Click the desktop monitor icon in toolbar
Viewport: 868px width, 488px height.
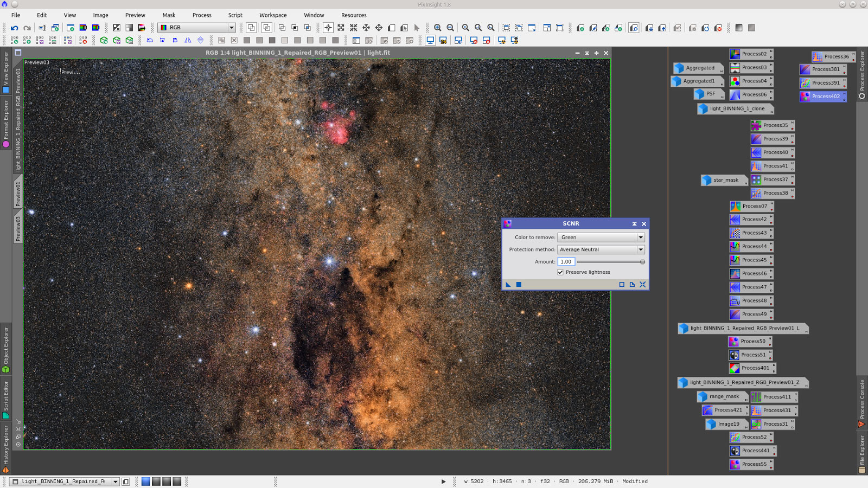430,40
